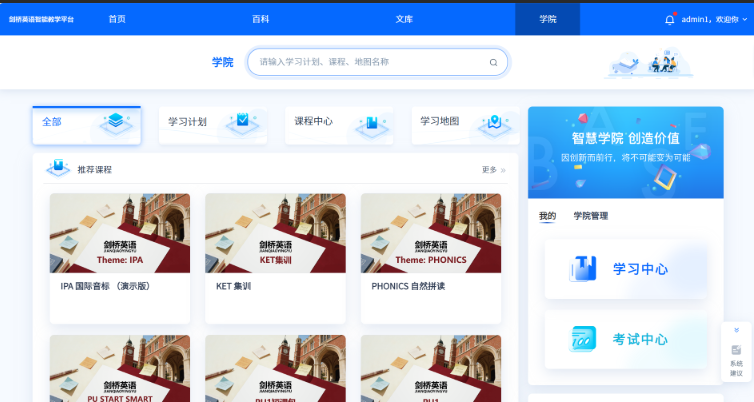754x402 pixels.
Task: Click the 智慧学院 创造价值 banner
Action: [626, 152]
